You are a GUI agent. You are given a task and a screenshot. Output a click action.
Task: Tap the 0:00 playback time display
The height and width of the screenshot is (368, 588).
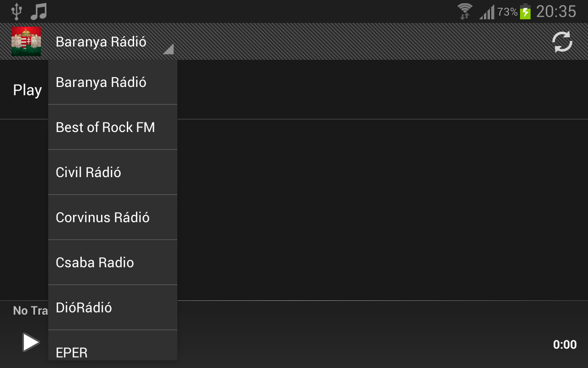point(565,345)
